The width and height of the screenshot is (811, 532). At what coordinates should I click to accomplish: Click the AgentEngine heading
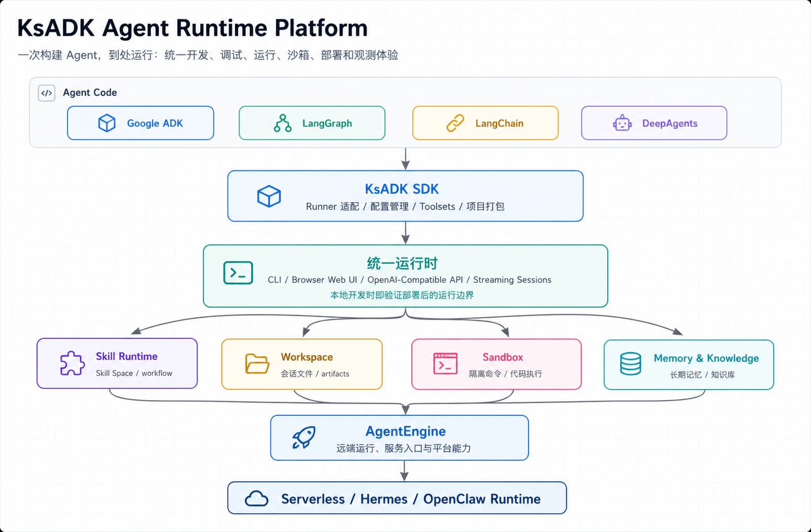[x=405, y=431]
